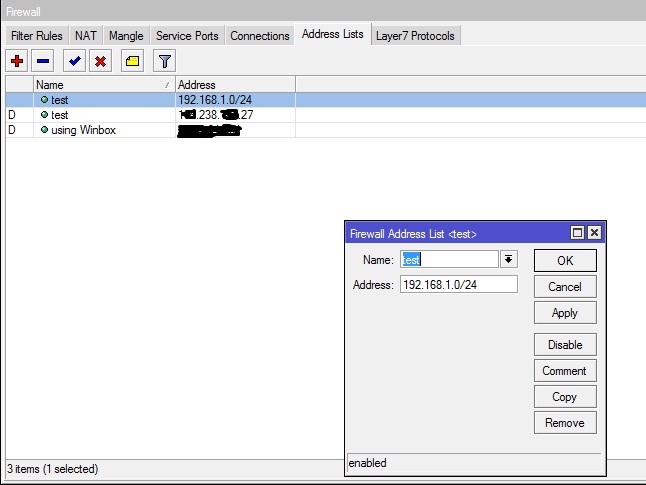Sort by the Name column header
This screenshot has height=485, width=646.
[x=104, y=84]
